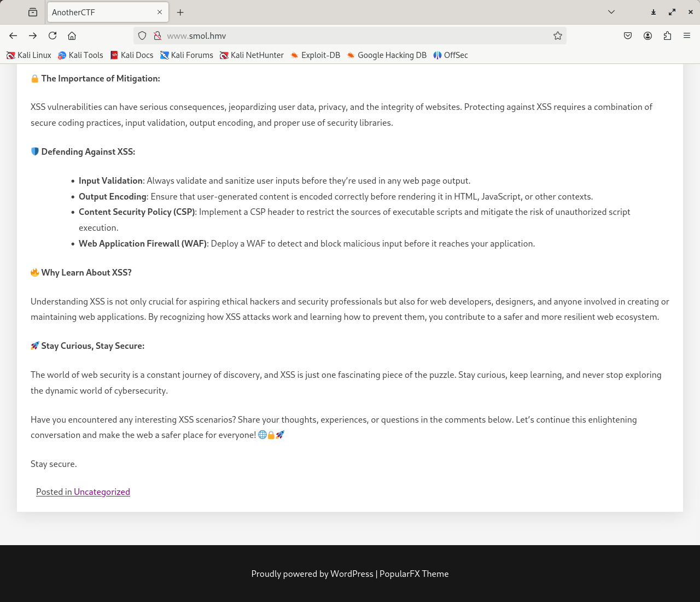
Task: Click the browser back arrow
Action: (13, 36)
